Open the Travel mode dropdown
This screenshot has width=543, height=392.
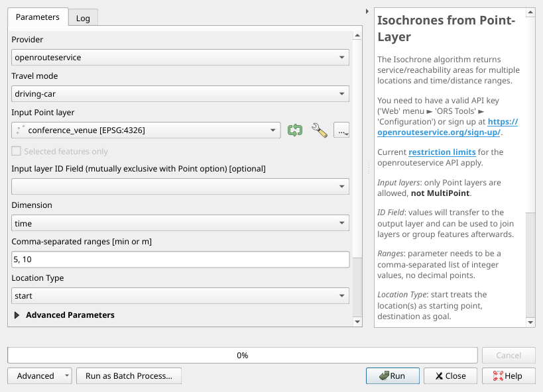point(180,94)
